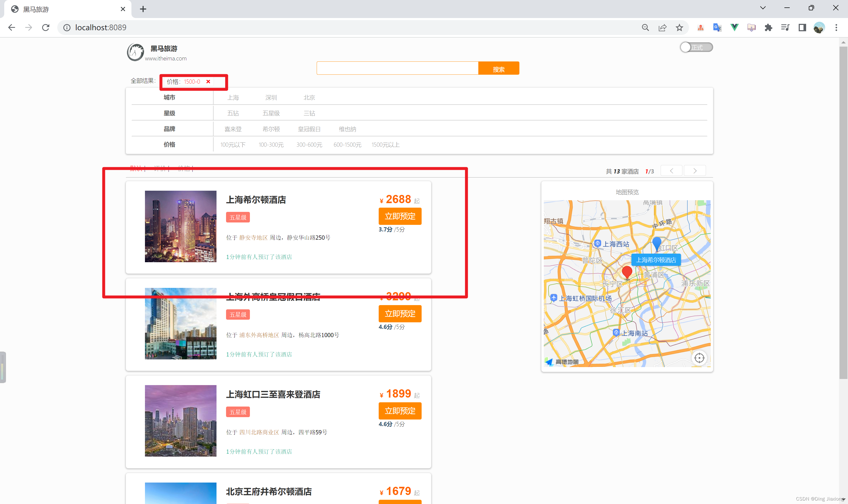Image resolution: width=848 pixels, height=504 pixels.
Task: Click the red marker on the map
Action: [627, 272]
